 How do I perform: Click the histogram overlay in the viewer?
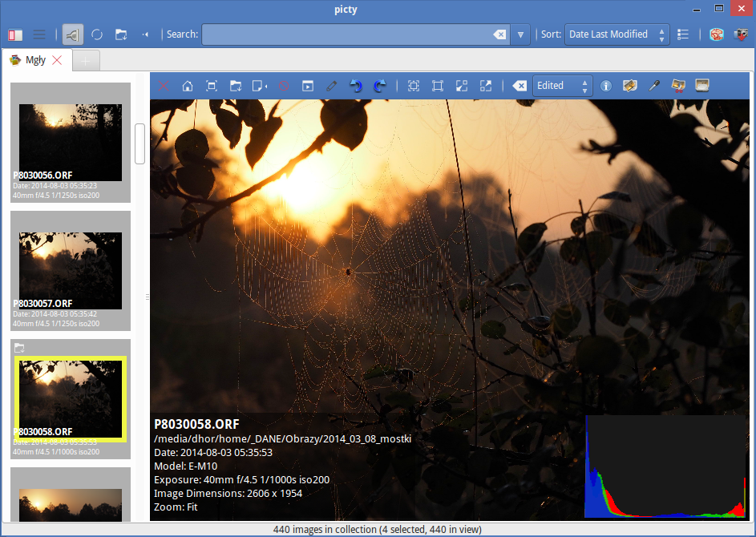coord(665,466)
